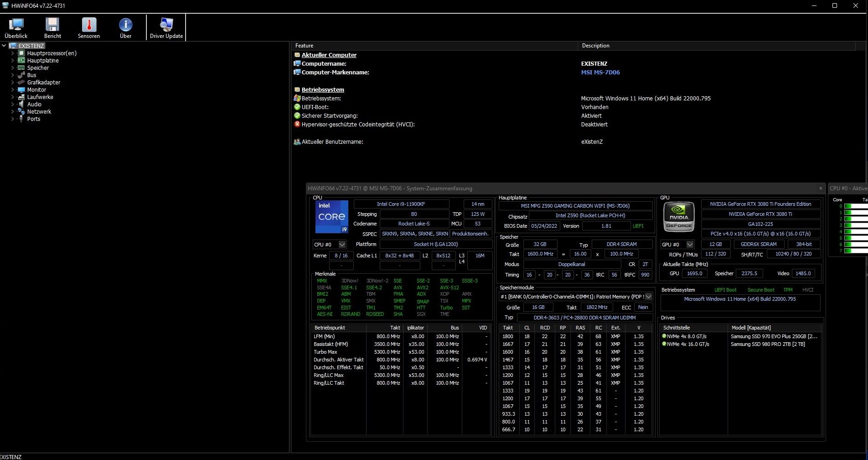Click the Core 0 usage bar
868x460 pixels.
(856, 206)
